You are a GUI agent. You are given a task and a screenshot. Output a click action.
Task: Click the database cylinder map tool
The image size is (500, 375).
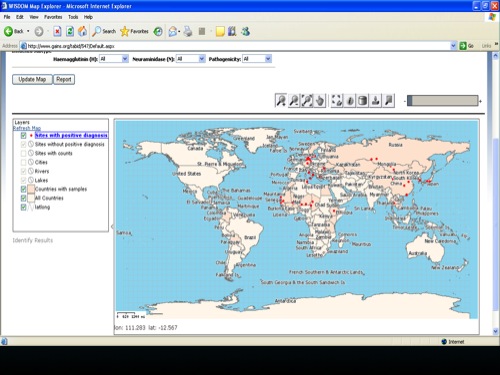click(x=363, y=100)
